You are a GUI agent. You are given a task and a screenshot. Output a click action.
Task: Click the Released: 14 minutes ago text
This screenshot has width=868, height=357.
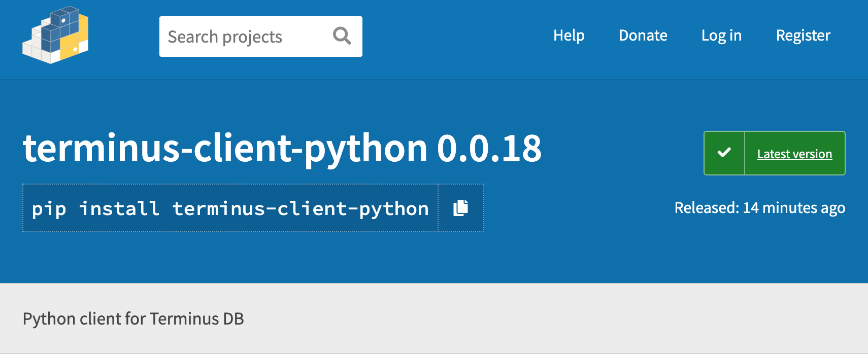[759, 208]
